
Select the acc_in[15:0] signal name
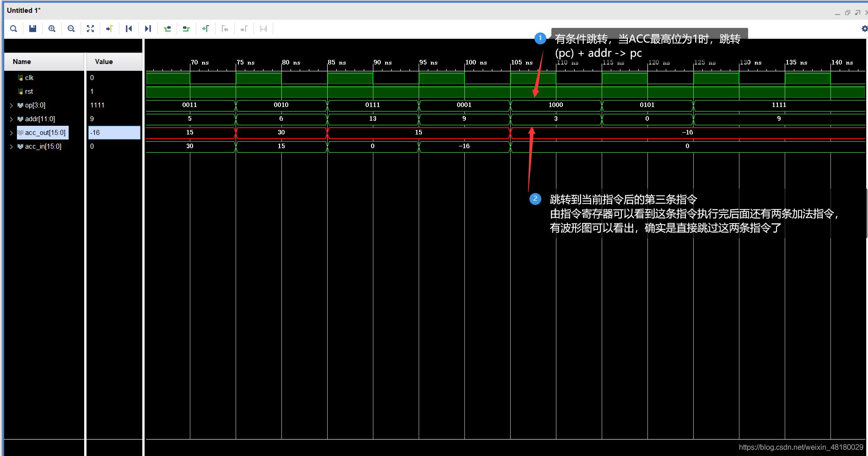pyautogui.click(x=43, y=146)
